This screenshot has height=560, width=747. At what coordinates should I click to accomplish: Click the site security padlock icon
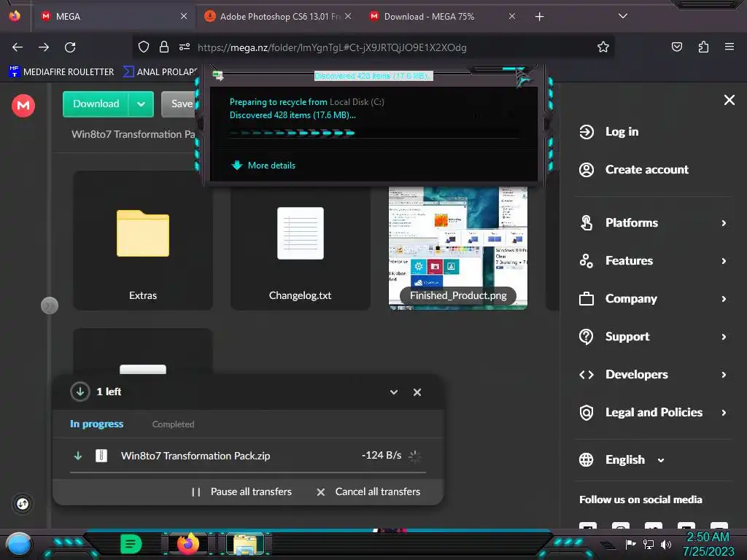click(x=164, y=47)
